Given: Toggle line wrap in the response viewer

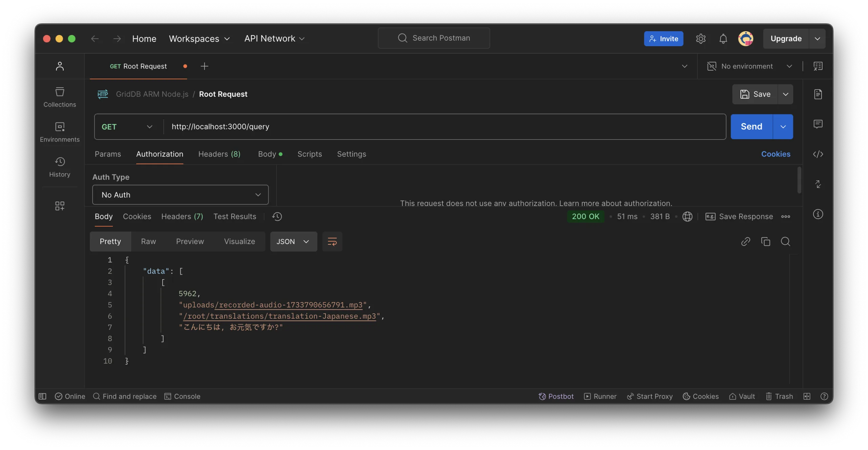Looking at the screenshot, I should click(x=332, y=242).
